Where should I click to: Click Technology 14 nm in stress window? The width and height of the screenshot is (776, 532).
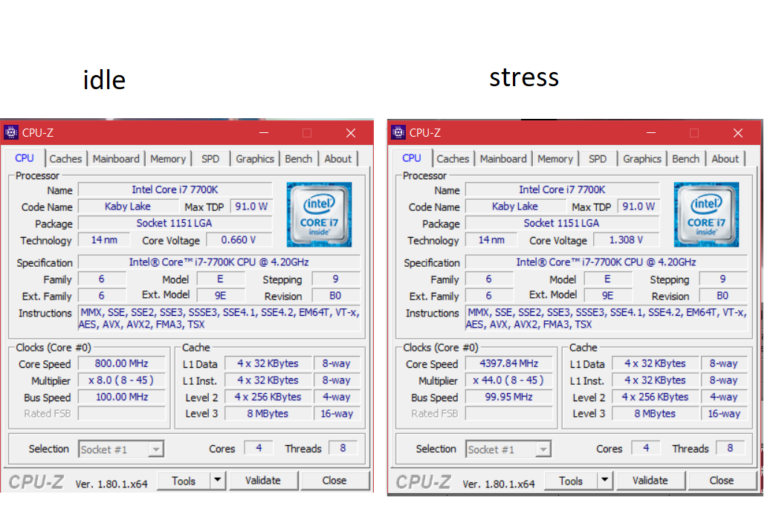pos(491,240)
